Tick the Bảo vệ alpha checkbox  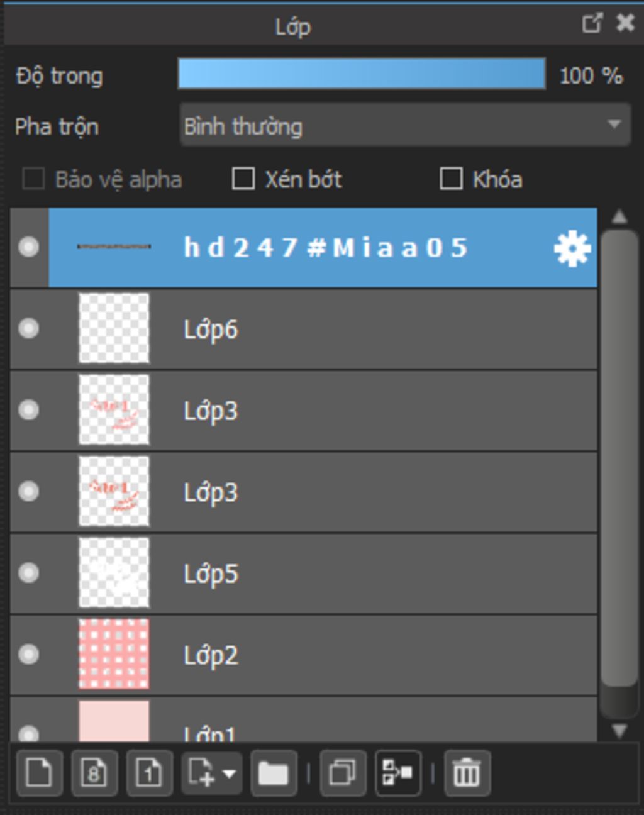pyautogui.click(x=33, y=179)
